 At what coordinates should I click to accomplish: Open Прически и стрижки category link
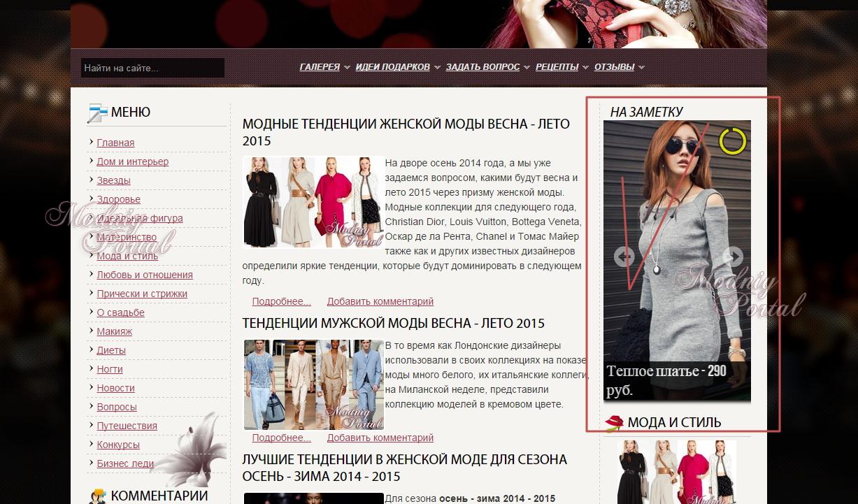pyautogui.click(x=142, y=294)
